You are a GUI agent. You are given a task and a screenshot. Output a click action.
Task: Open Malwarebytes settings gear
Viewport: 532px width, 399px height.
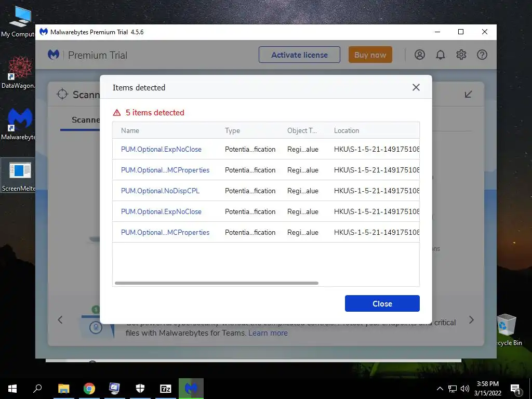pos(461,55)
